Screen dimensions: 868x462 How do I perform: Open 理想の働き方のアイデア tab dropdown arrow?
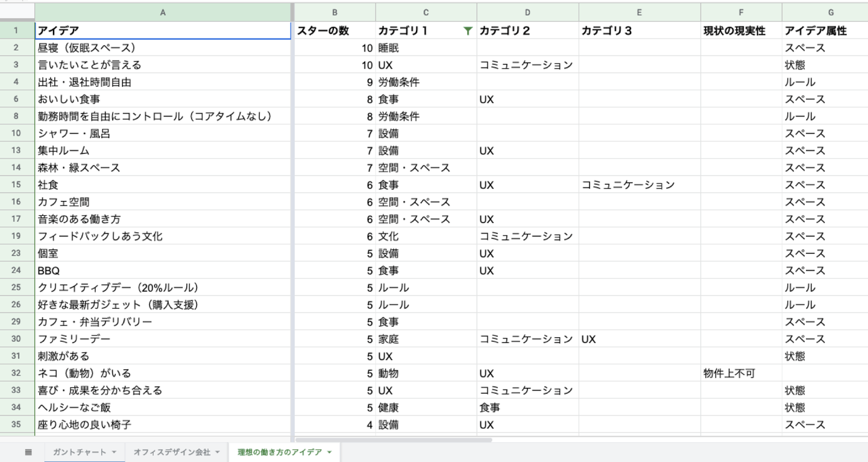pyautogui.click(x=329, y=452)
